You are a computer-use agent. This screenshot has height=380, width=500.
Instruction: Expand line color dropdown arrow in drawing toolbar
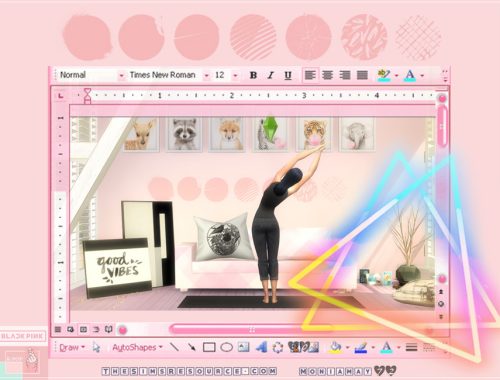click(373, 348)
